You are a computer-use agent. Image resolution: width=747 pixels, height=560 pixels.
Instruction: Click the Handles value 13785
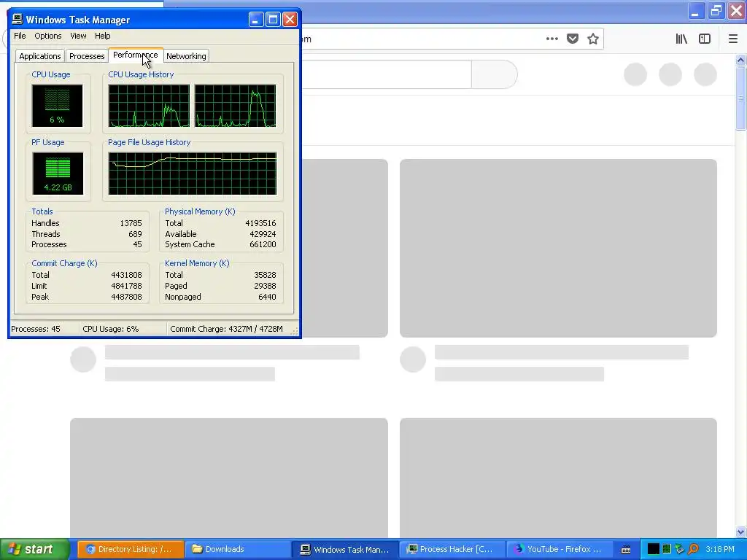click(131, 223)
